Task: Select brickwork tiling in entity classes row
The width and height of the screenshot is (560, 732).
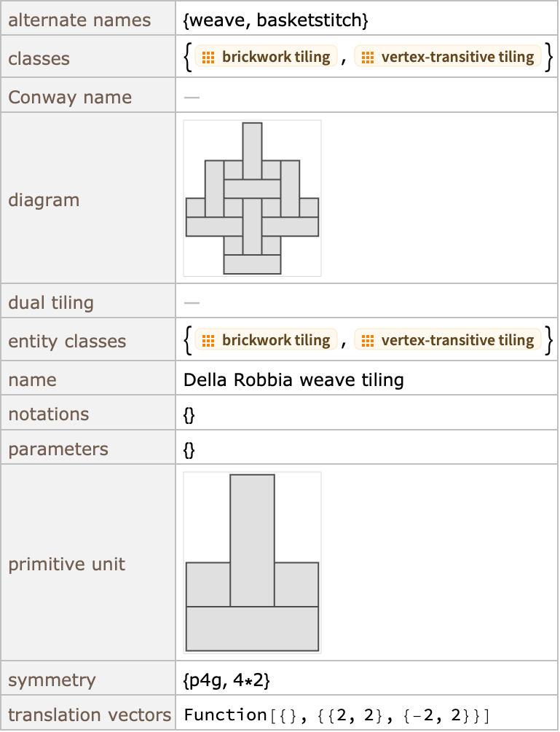Action: (266, 340)
